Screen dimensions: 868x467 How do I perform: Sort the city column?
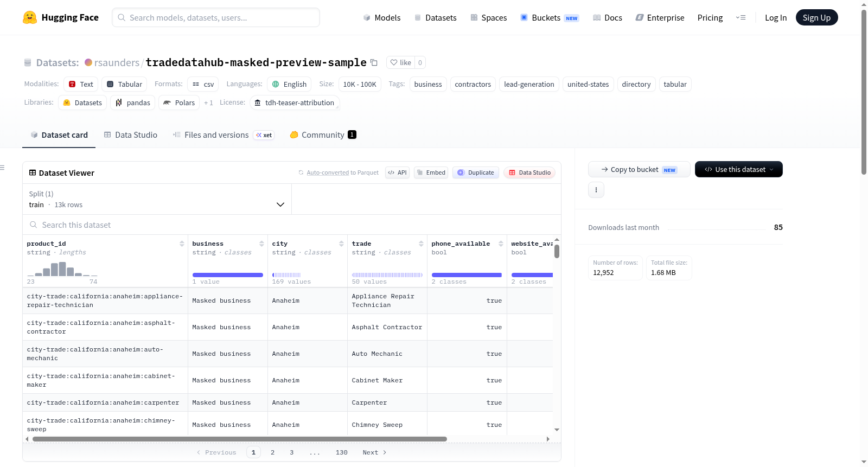341,244
